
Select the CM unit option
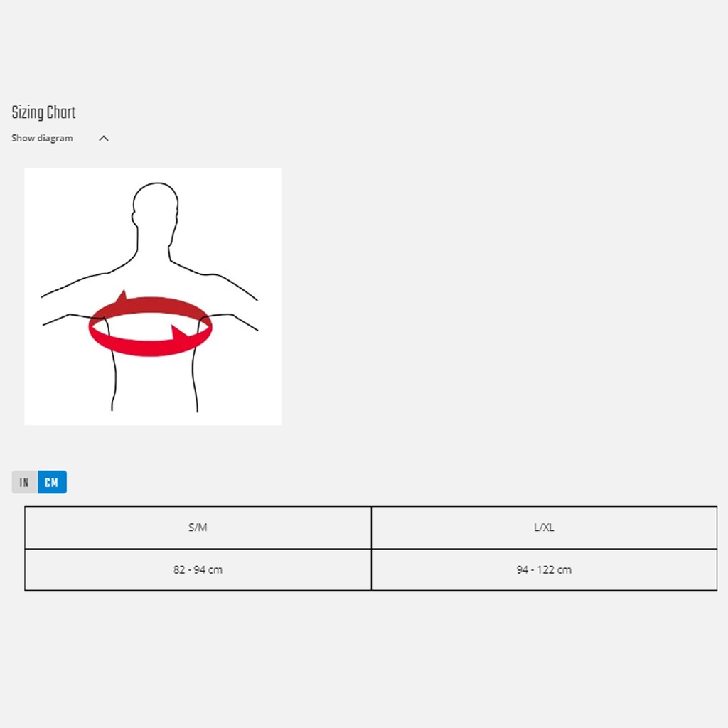pyautogui.click(x=52, y=483)
